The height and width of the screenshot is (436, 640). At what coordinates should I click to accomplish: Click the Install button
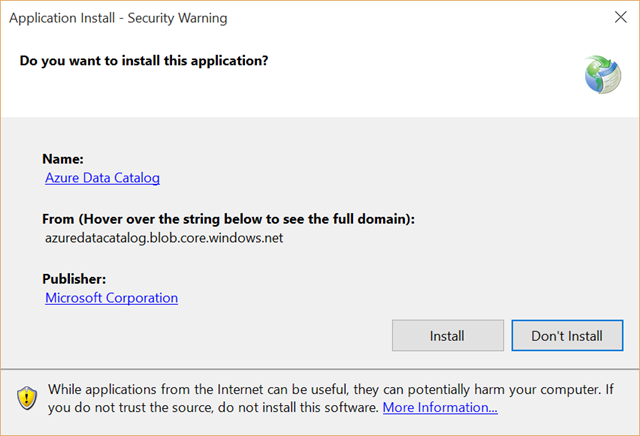click(448, 336)
